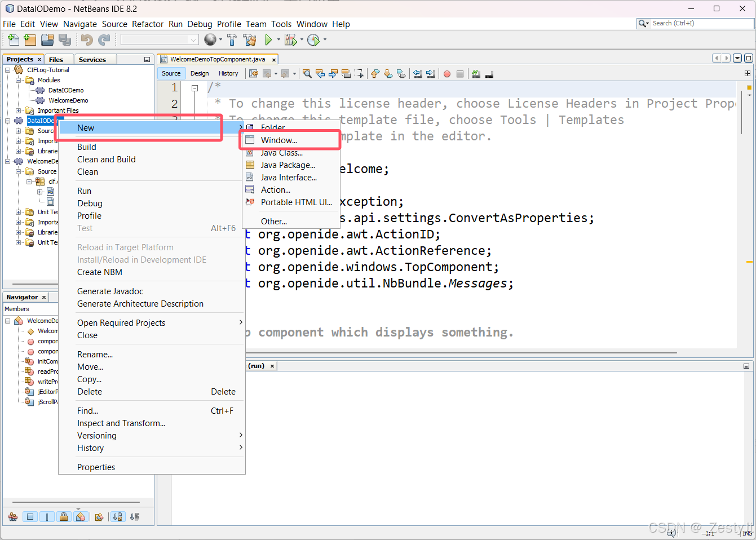The height and width of the screenshot is (540, 756).
Task: Click the Clean and Build toolbar icon
Action: 250,39
